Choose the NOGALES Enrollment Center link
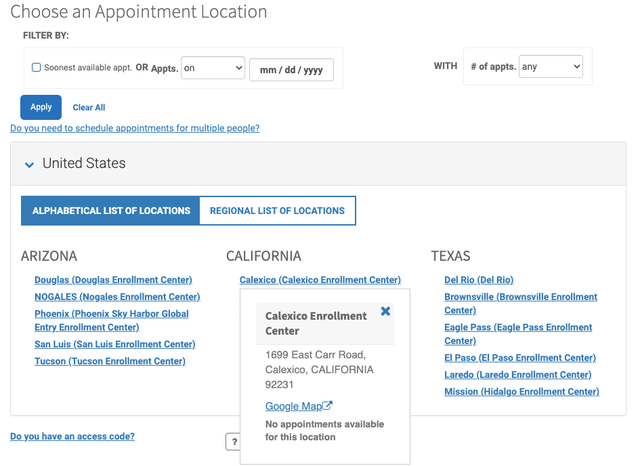The image size is (640, 466). click(117, 297)
